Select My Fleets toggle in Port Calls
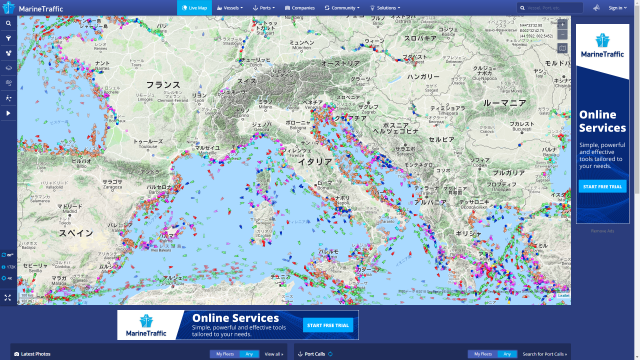 (x=483, y=354)
